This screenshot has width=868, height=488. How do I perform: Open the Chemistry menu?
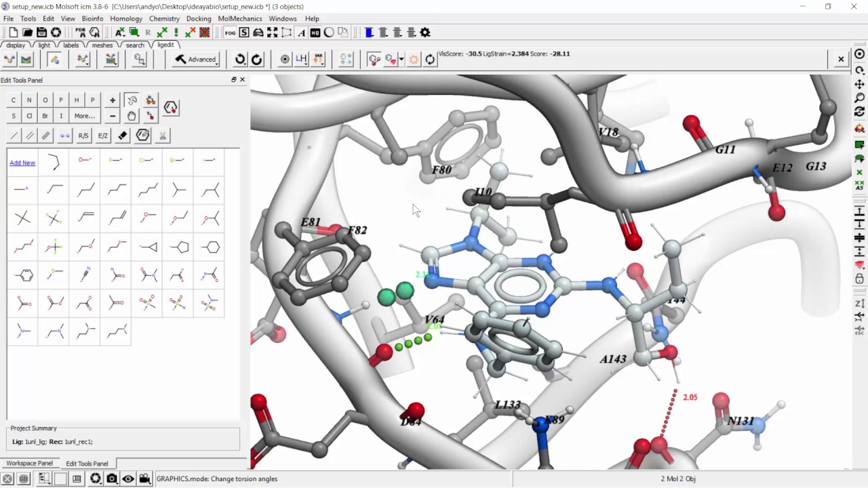coord(164,18)
